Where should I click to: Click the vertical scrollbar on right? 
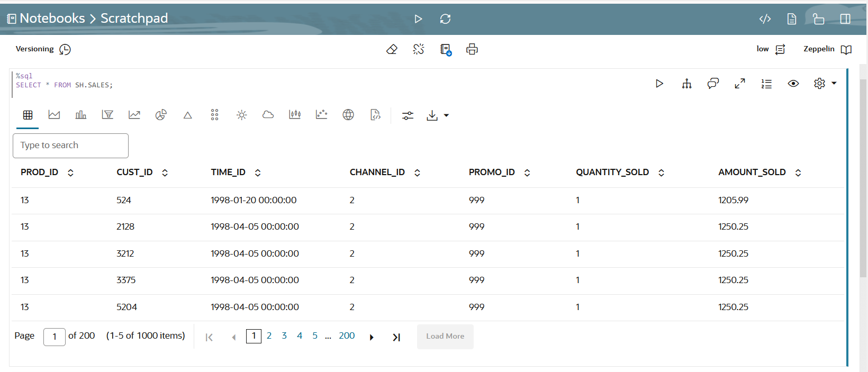pos(863,177)
